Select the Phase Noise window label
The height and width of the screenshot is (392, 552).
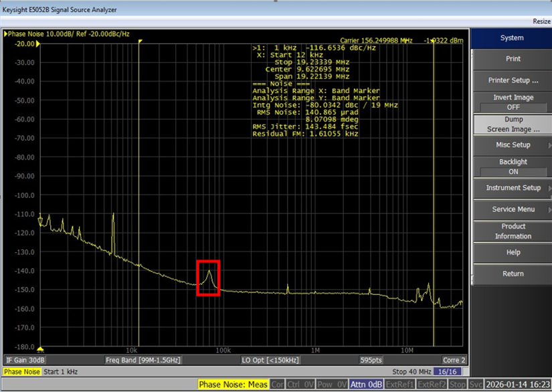[x=22, y=372]
